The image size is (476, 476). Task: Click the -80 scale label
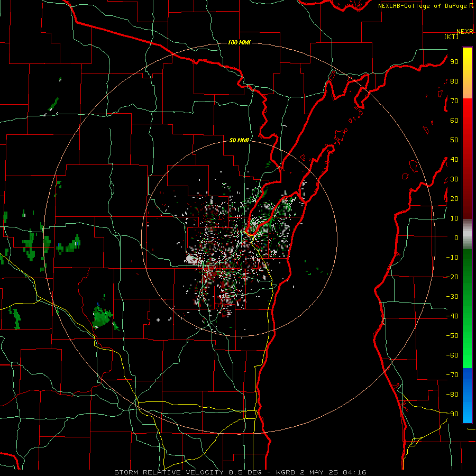pos(452,395)
